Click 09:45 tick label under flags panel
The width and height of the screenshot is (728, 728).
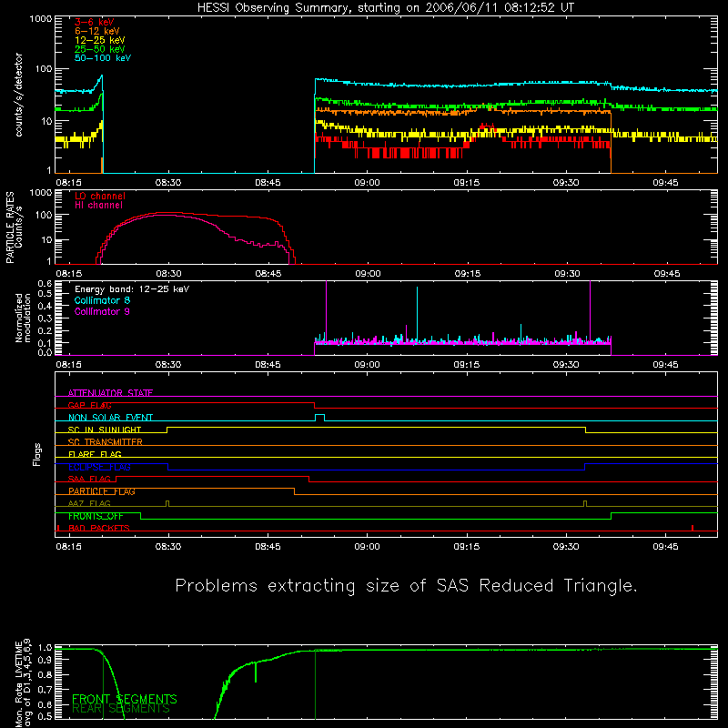click(665, 547)
